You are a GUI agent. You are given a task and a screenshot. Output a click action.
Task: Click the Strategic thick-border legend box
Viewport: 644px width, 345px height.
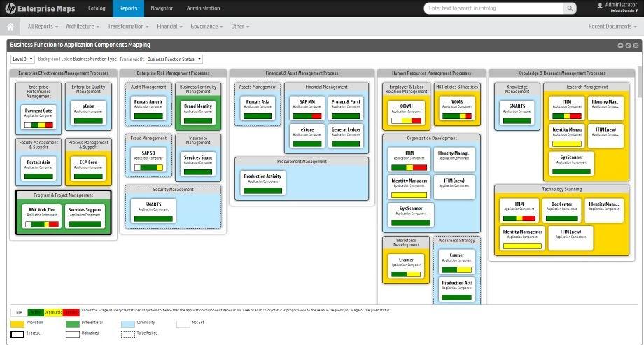point(17,335)
